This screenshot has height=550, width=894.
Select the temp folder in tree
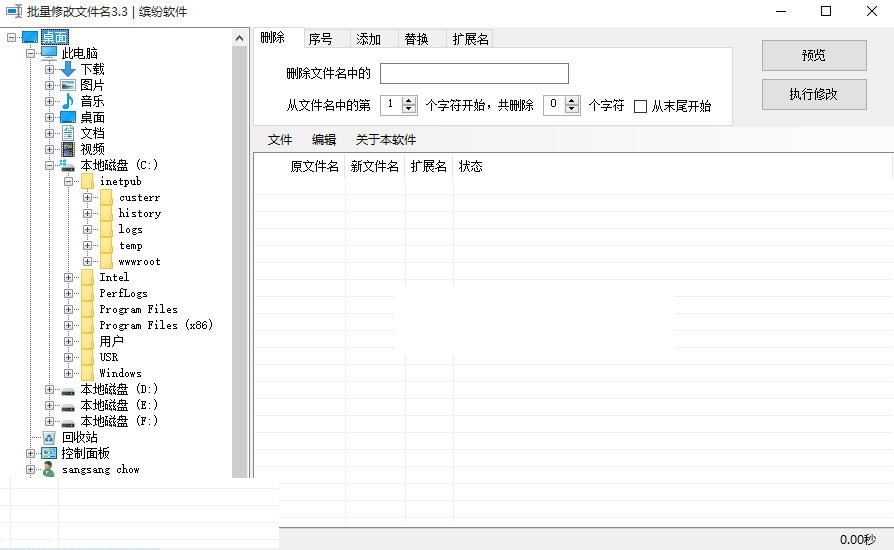131,246
